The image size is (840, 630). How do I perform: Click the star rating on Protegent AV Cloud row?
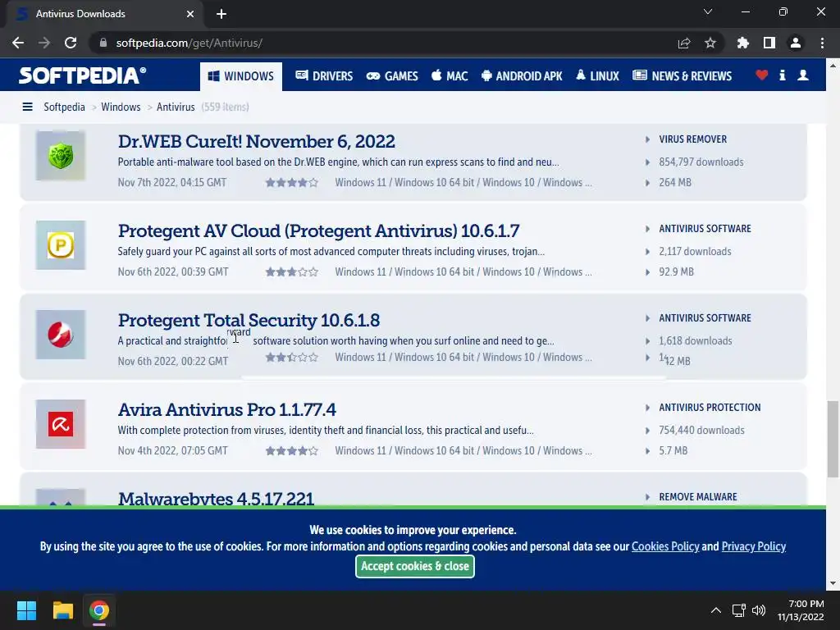click(x=292, y=272)
